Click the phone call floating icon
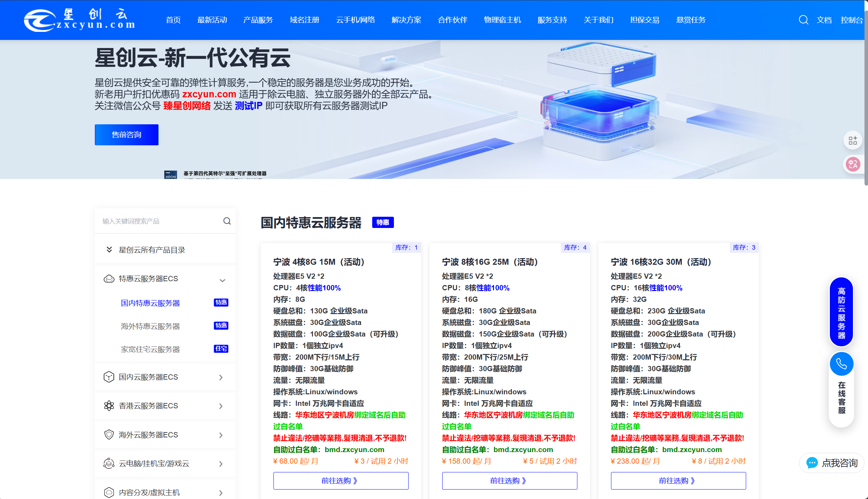 point(841,364)
